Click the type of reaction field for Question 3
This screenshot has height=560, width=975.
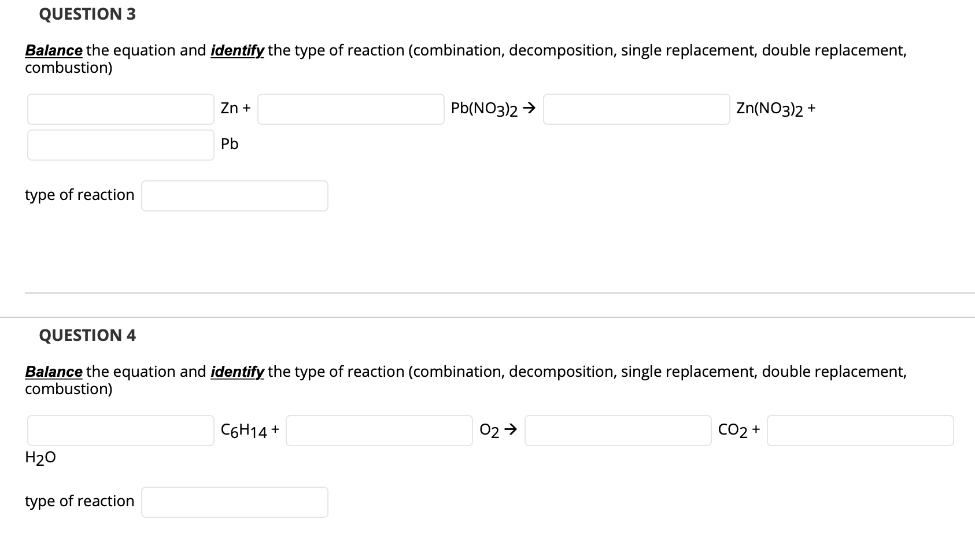234,196
